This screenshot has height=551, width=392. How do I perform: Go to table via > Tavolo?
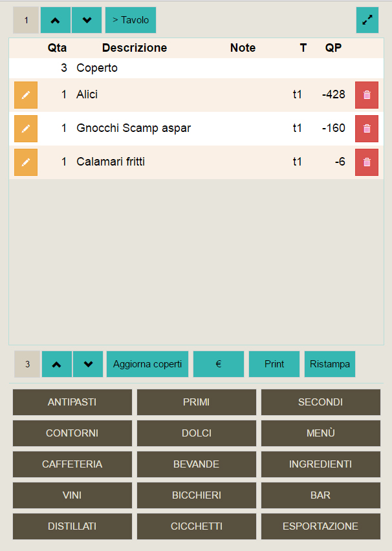[x=131, y=20]
